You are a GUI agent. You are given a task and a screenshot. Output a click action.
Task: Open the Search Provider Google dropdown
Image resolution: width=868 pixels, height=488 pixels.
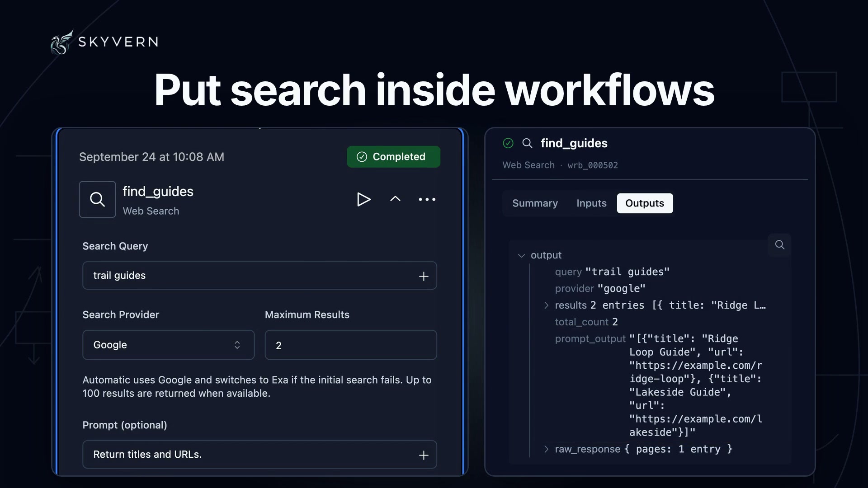pyautogui.click(x=168, y=345)
